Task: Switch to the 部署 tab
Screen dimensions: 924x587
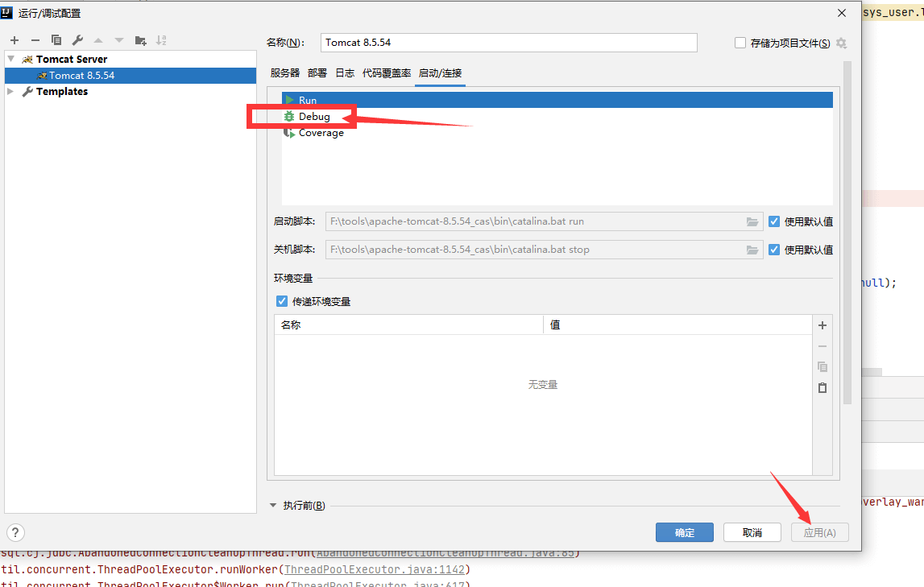Action: pos(317,73)
